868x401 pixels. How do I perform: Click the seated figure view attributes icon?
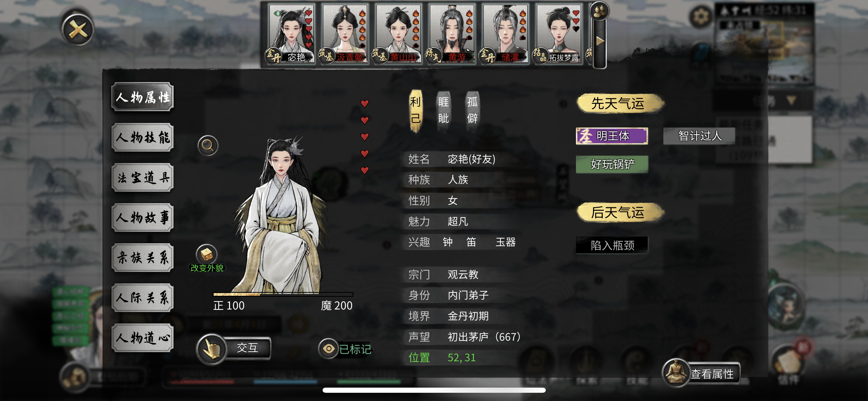point(675,373)
